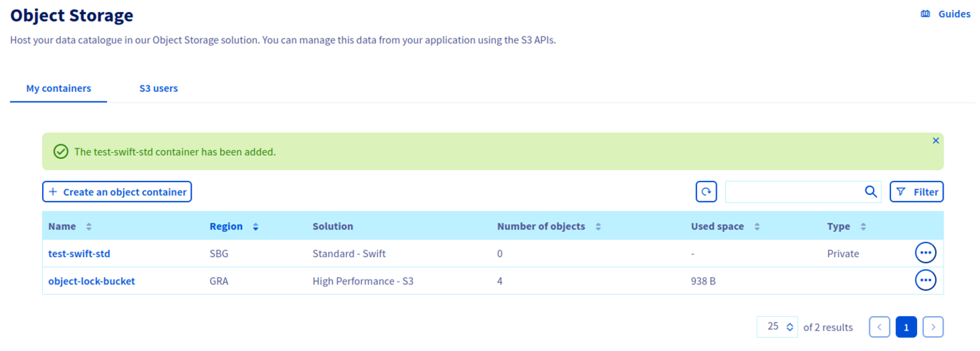This screenshot has width=980, height=351.
Task: Go to previous page chevron
Action: point(880,326)
